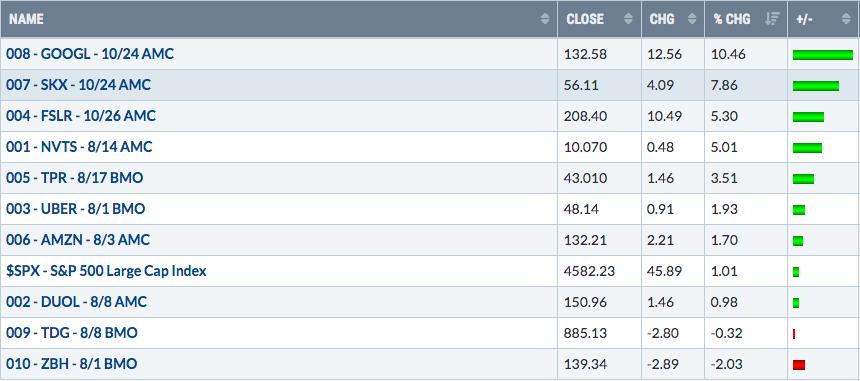Sort table by NAME column arrows
The image size is (860, 381).
[545, 19]
